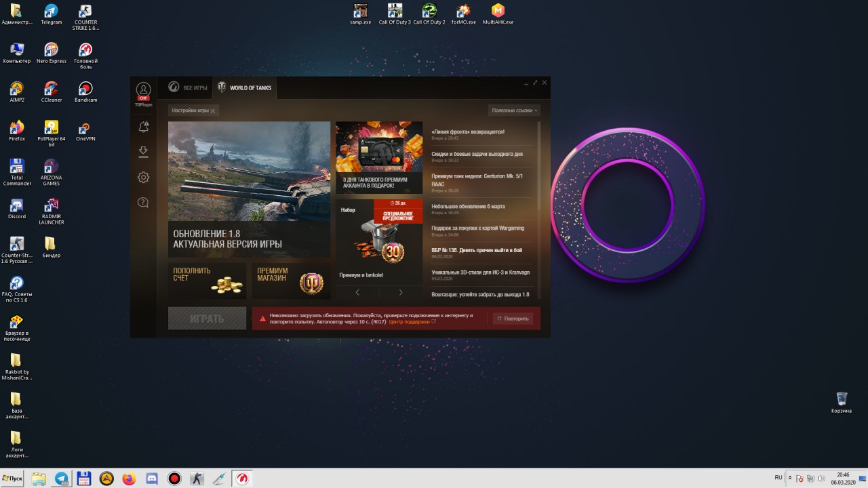Open news "«Линия фронта» возвращается!"
This screenshot has height=488, width=868.
point(468,132)
